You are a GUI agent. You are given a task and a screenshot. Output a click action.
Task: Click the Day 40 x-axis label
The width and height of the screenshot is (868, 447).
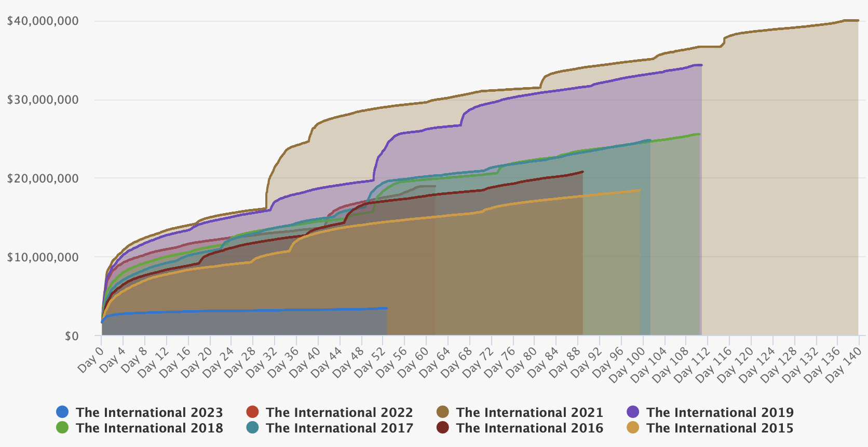pyautogui.click(x=305, y=362)
